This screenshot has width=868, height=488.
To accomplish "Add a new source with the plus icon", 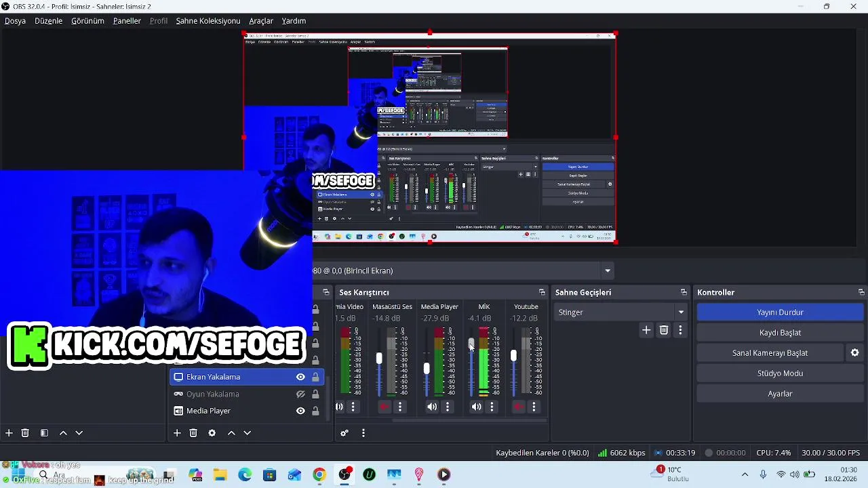I will pyautogui.click(x=177, y=433).
